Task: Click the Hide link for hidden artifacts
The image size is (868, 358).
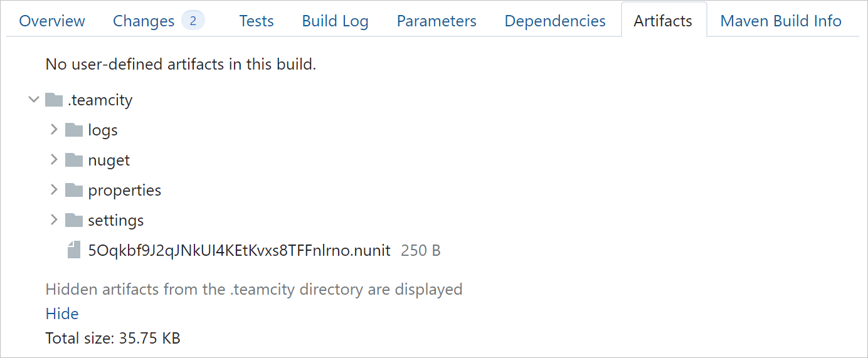Action: coord(62,314)
